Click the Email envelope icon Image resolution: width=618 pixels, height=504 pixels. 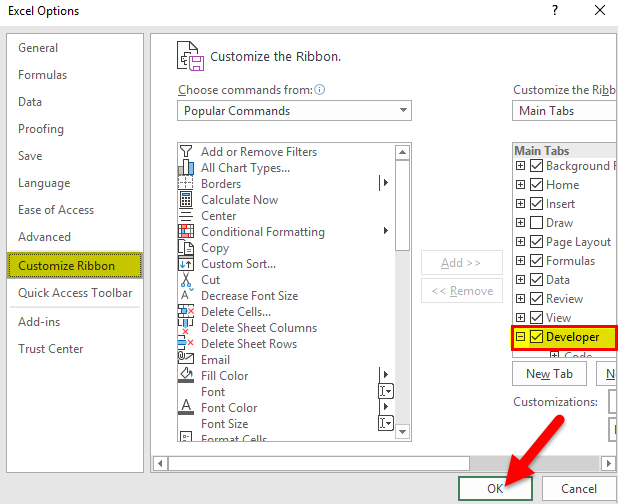tap(186, 358)
